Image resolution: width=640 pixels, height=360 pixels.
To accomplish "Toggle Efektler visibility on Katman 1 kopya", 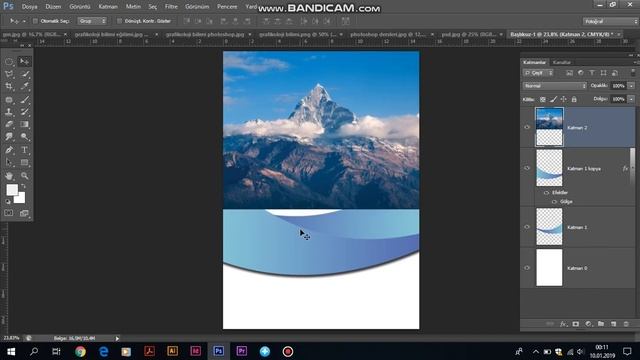I will tap(546, 193).
